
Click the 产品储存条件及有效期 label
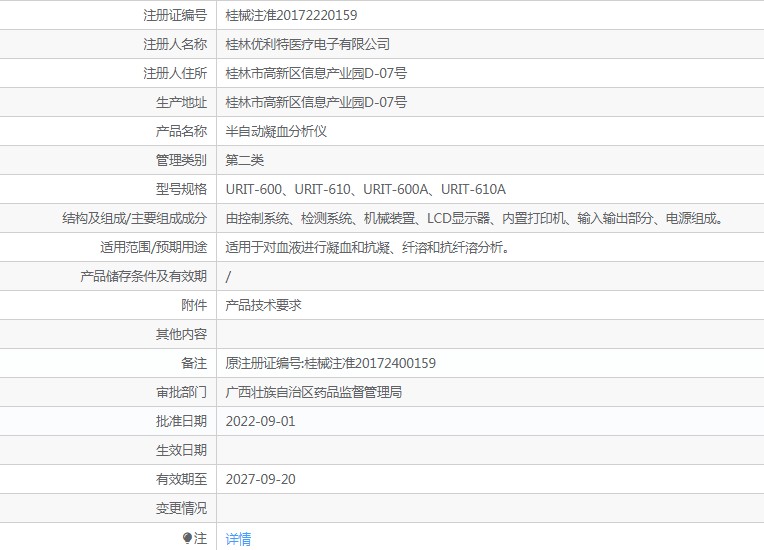(x=144, y=276)
